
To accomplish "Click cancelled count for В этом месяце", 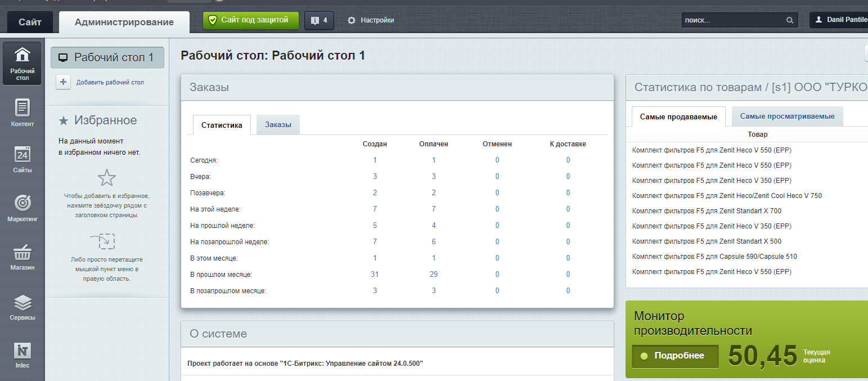I will tap(497, 258).
